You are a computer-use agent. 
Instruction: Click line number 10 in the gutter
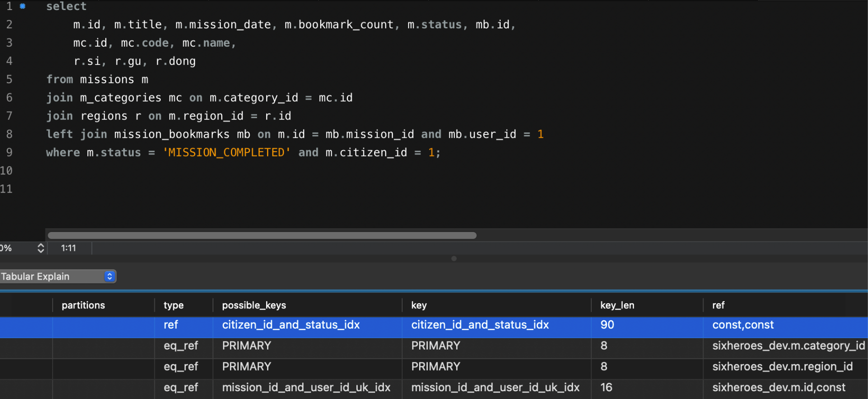click(6, 171)
